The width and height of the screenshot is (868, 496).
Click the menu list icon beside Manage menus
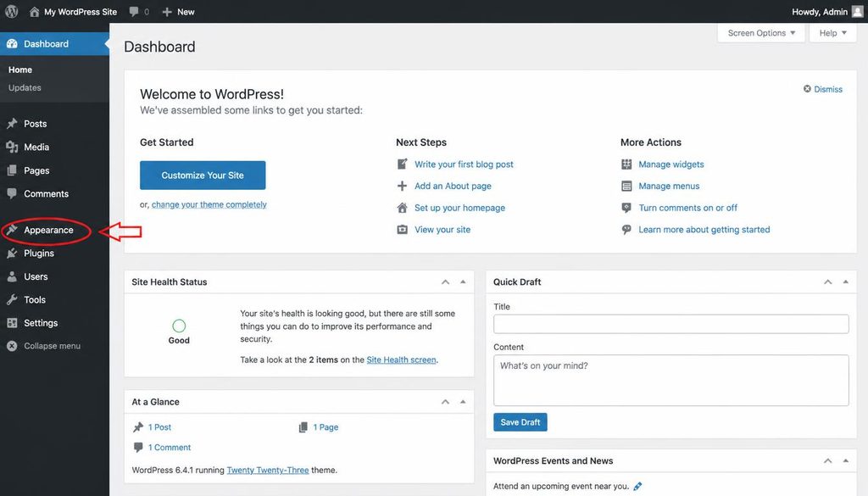coord(626,186)
